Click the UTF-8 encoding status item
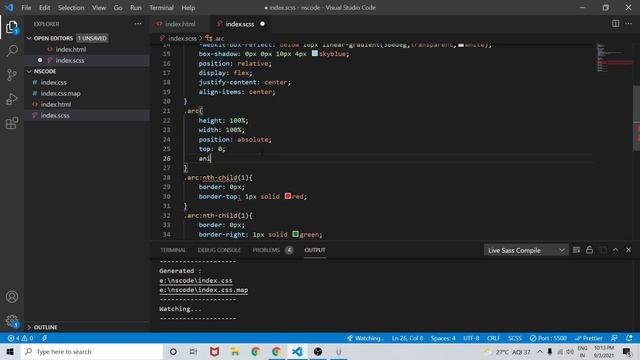Screen dimensions: 640x360 (x=471, y=338)
